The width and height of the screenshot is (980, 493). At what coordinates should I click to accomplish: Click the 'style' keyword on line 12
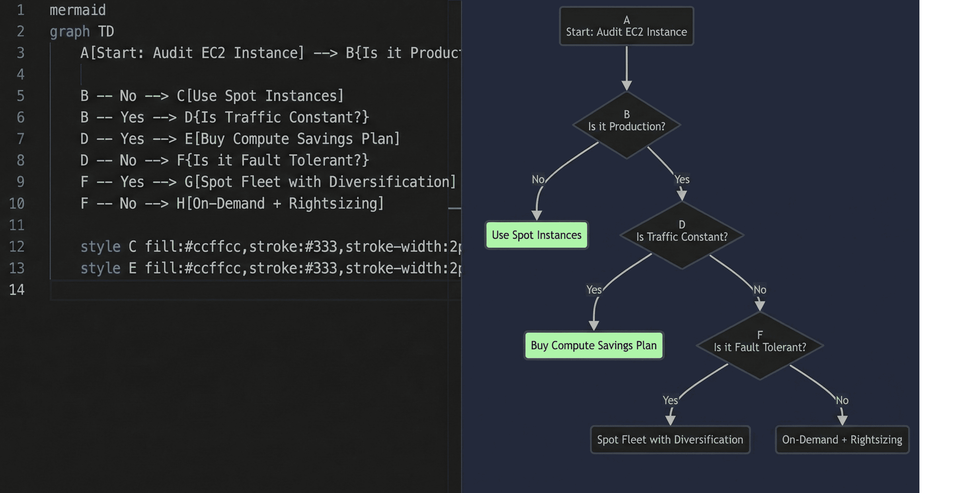coord(100,247)
